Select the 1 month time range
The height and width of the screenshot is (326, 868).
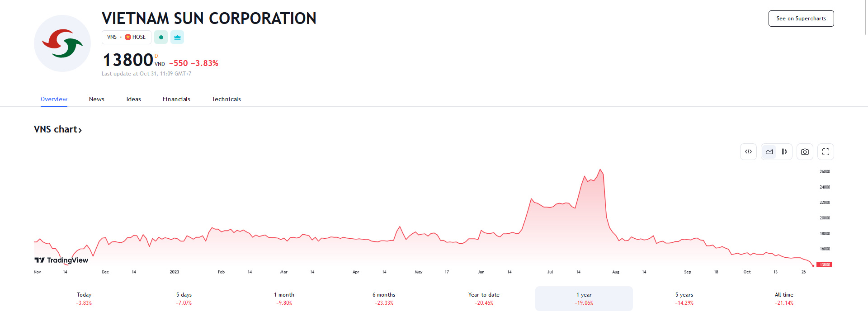[x=284, y=298]
